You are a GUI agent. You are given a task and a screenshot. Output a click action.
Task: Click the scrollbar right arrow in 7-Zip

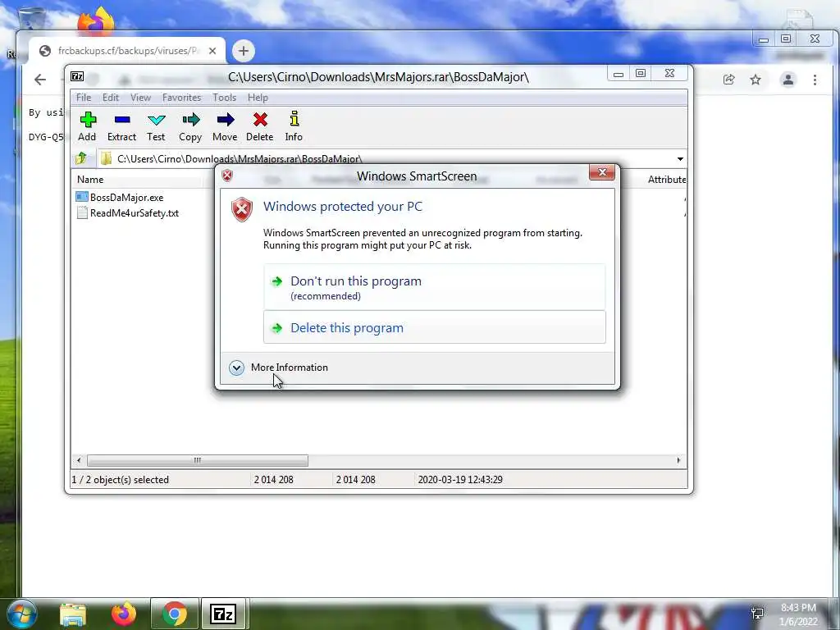pyautogui.click(x=678, y=460)
